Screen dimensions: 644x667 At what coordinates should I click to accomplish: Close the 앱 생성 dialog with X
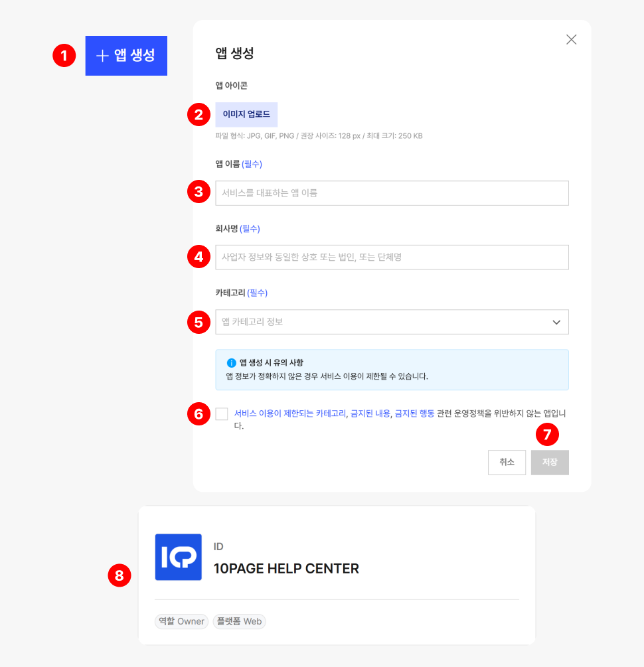pos(571,40)
